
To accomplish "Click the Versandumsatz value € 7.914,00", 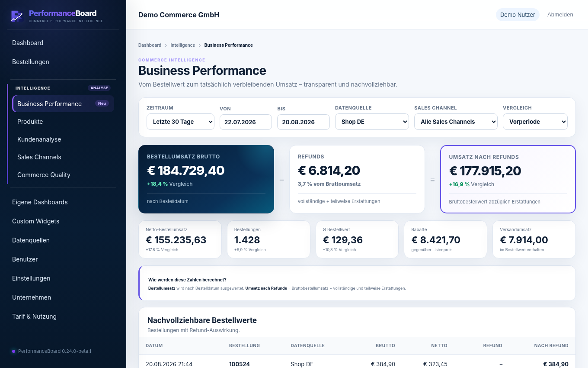I will pos(524,240).
